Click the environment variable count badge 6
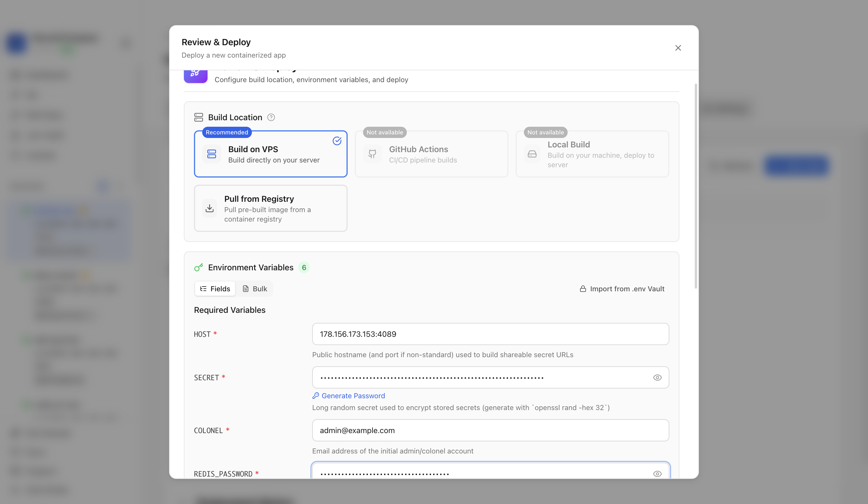This screenshot has height=504, width=868. tap(304, 267)
